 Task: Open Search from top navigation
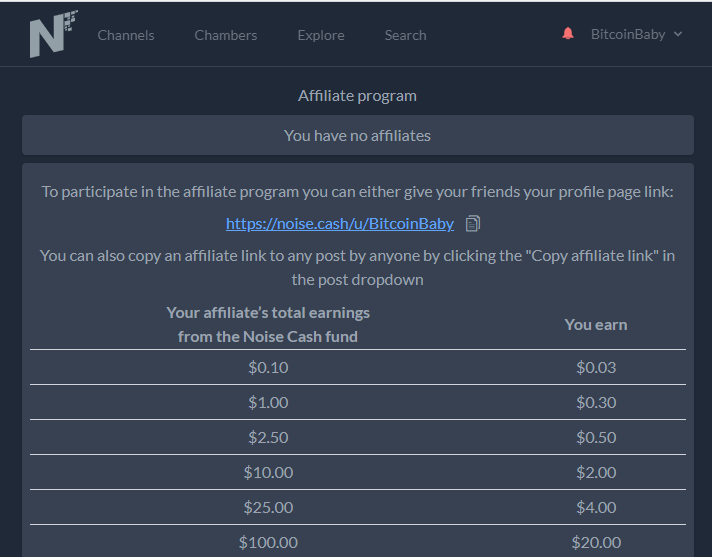(x=405, y=35)
